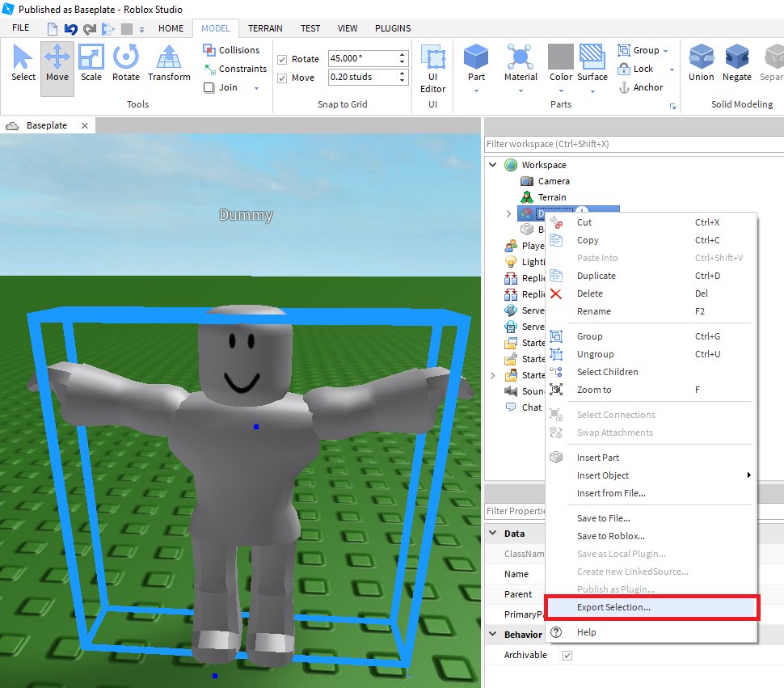Collapse the Data properties section
This screenshot has height=688, width=784.
coord(493,533)
